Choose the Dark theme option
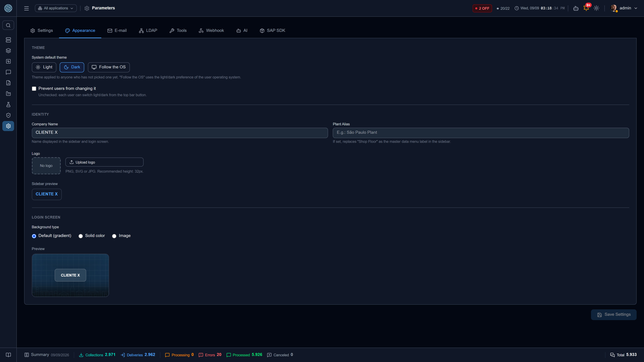The width and height of the screenshot is (644, 362). (x=72, y=67)
